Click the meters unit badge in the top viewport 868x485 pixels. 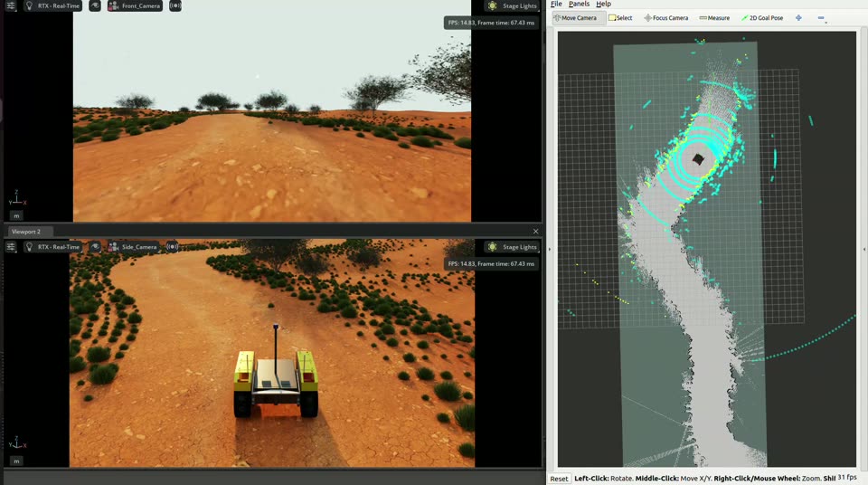coord(16,215)
